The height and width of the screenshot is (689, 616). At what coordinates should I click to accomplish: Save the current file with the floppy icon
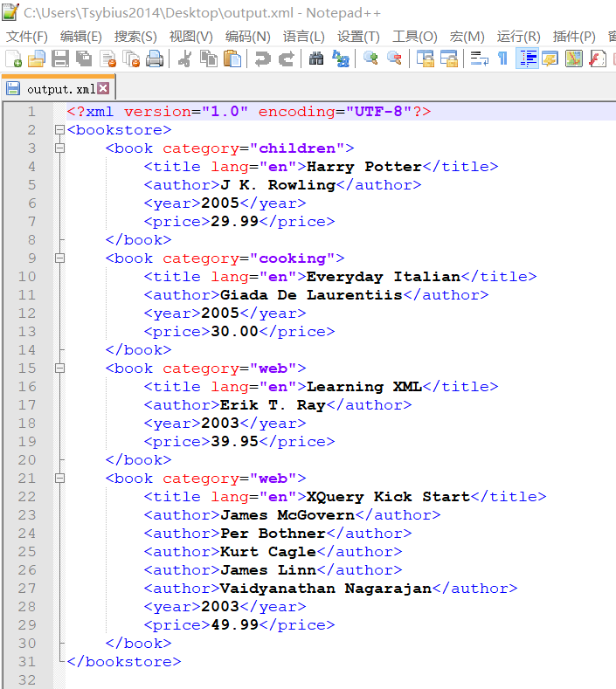60,59
